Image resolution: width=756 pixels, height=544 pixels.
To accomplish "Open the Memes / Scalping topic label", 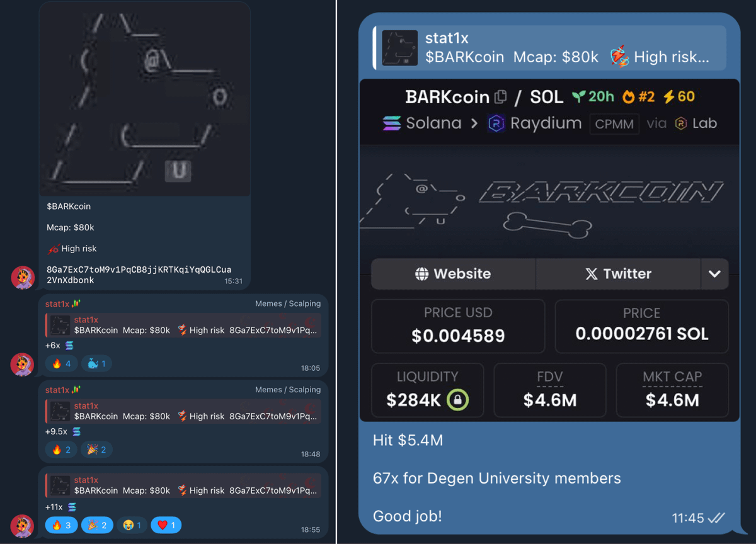I will [x=288, y=303].
